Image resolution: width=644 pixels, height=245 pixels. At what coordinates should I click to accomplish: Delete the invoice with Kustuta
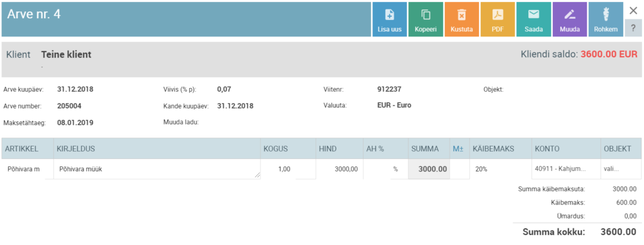462,19
